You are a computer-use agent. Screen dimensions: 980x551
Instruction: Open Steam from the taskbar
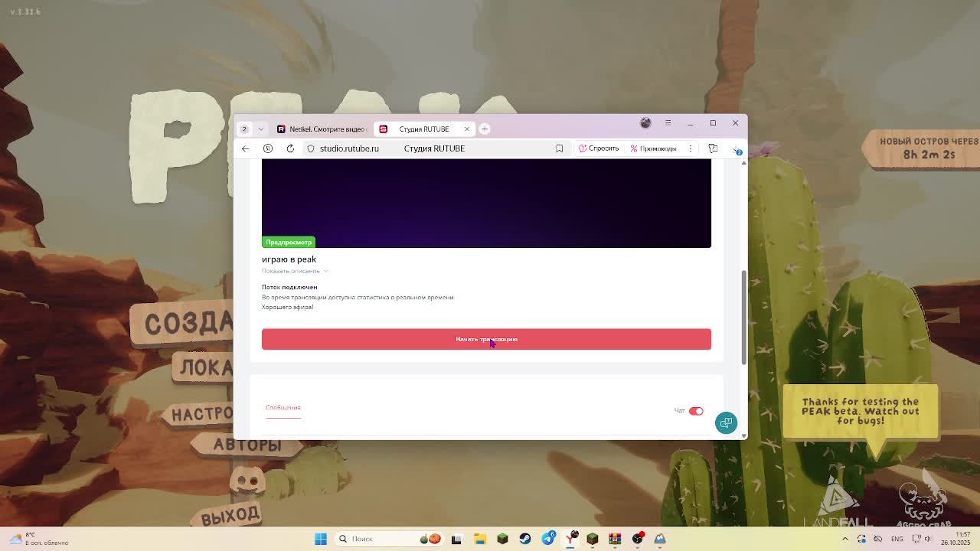tap(525, 539)
